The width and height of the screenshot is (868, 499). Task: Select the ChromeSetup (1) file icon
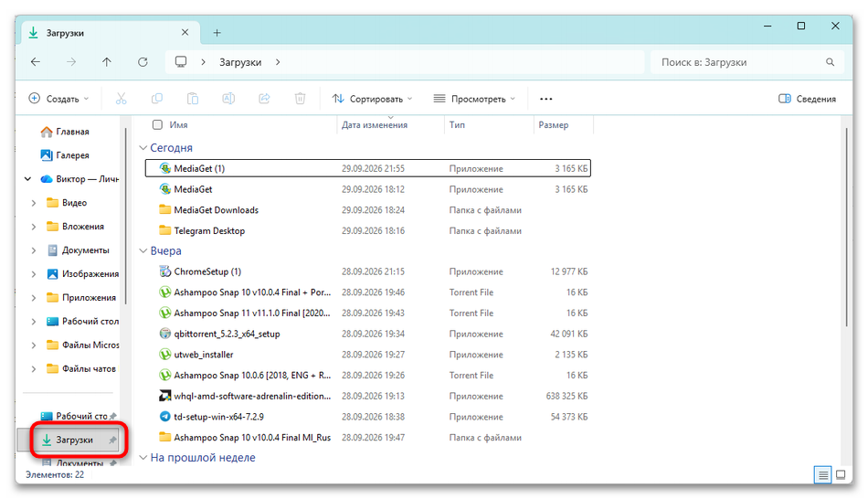coord(165,271)
